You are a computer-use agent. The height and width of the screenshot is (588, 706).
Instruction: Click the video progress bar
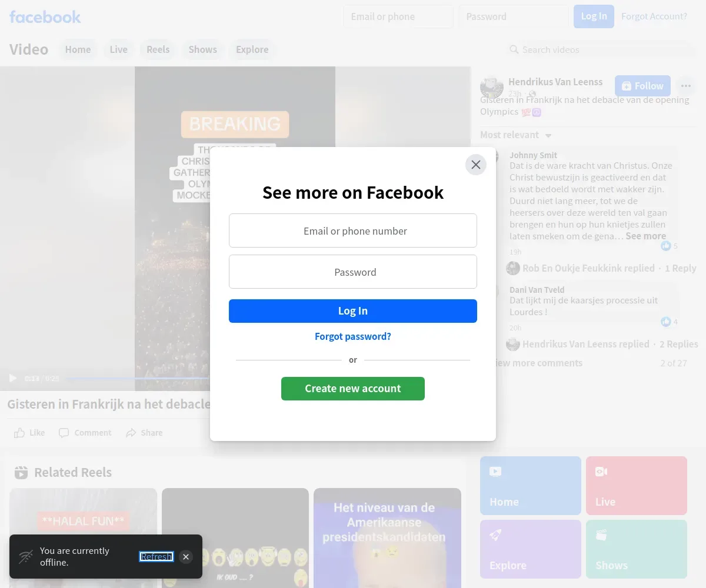pyautogui.click(x=136, y=378)
